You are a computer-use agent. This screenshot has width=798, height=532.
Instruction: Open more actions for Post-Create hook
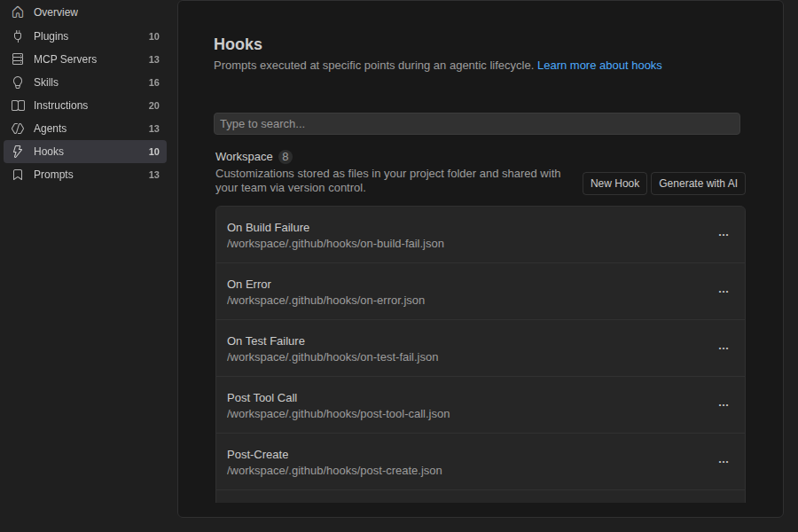click(724, 462)
